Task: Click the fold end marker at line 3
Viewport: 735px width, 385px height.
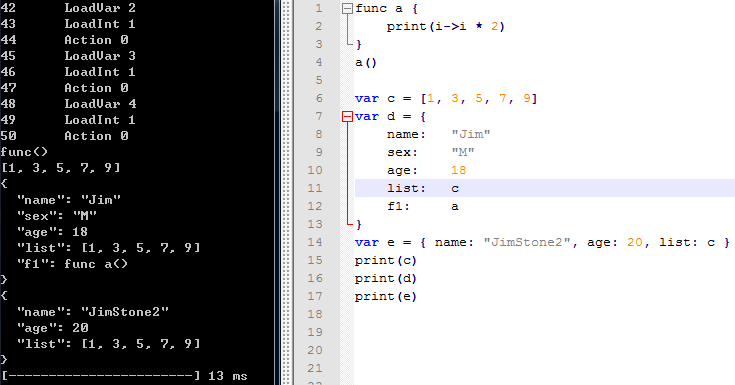Action: coord(350,44)
